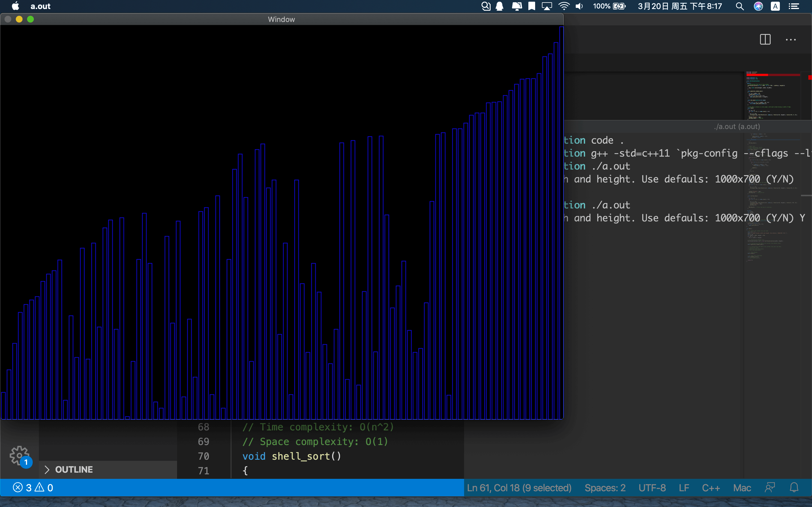Open the UTF-8 encoding selector
This screenshot has height=507, width=812.
652,488
